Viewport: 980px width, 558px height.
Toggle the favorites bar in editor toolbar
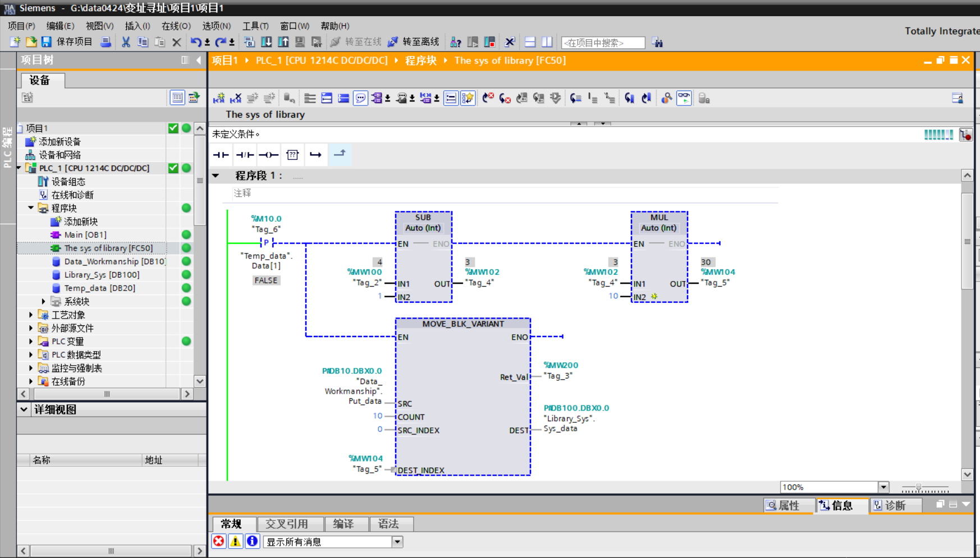[x=468, y=99]
